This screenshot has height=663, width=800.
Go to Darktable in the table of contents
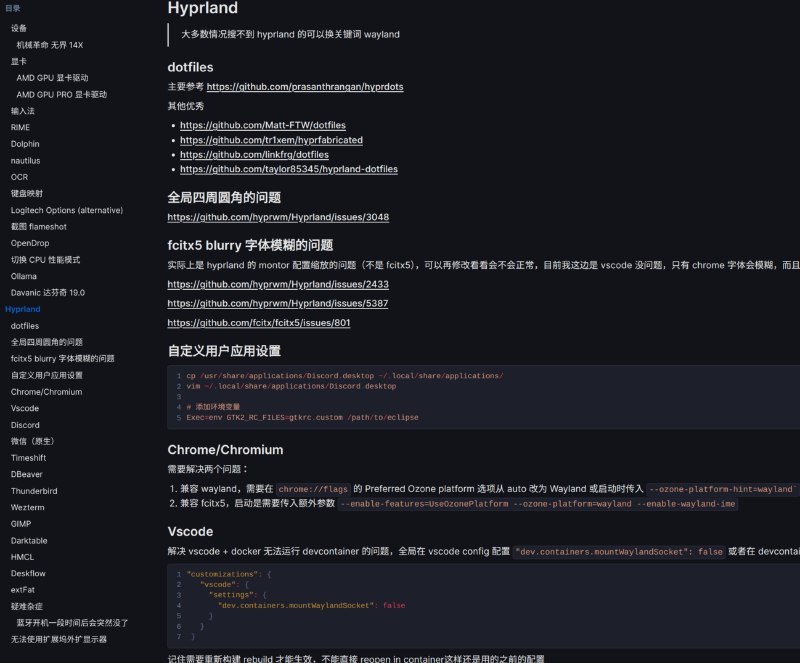[x=29, y=541]
